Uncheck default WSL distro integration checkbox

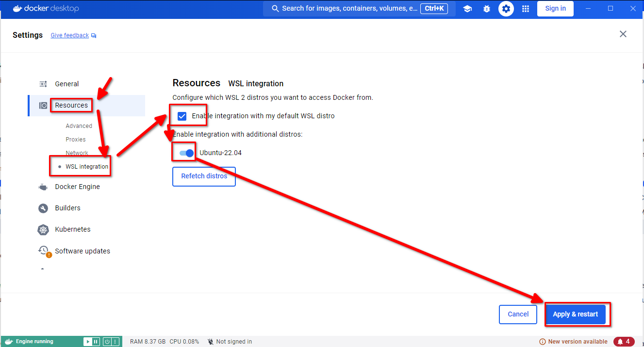click(182, 116)
